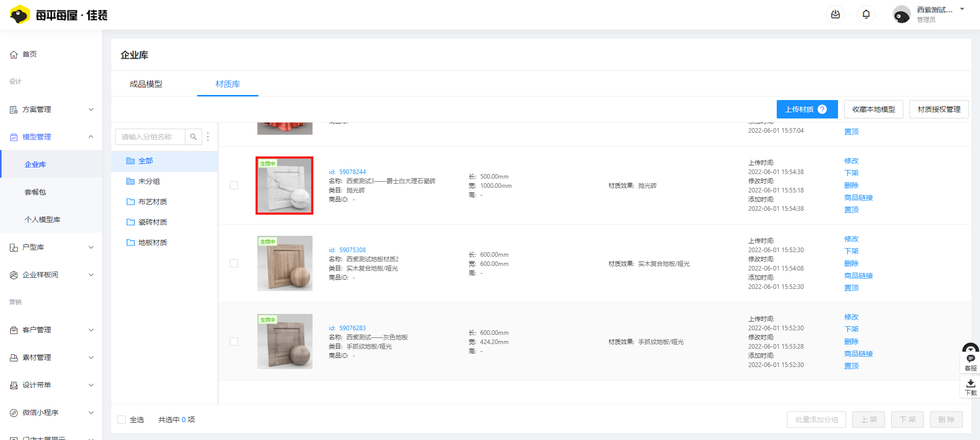Screen dimensions: 980x440
Task: Click 修改 for material 59078244
Action: pyautogui.click(x=851, y=161)
